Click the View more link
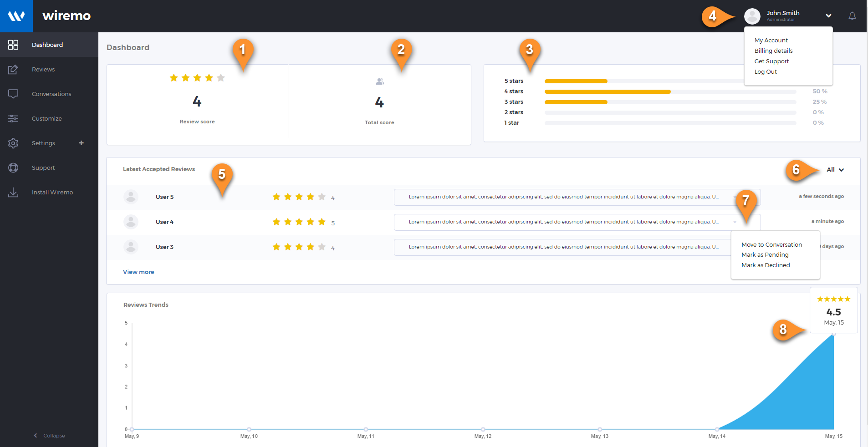 point(138,272)
